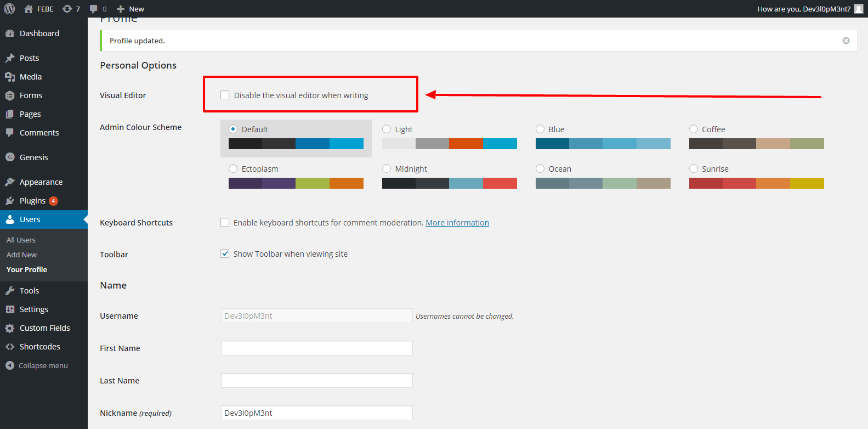Click the Nickname input field
Viewport: 868px width, 429px height.
(x=317, y=413)
